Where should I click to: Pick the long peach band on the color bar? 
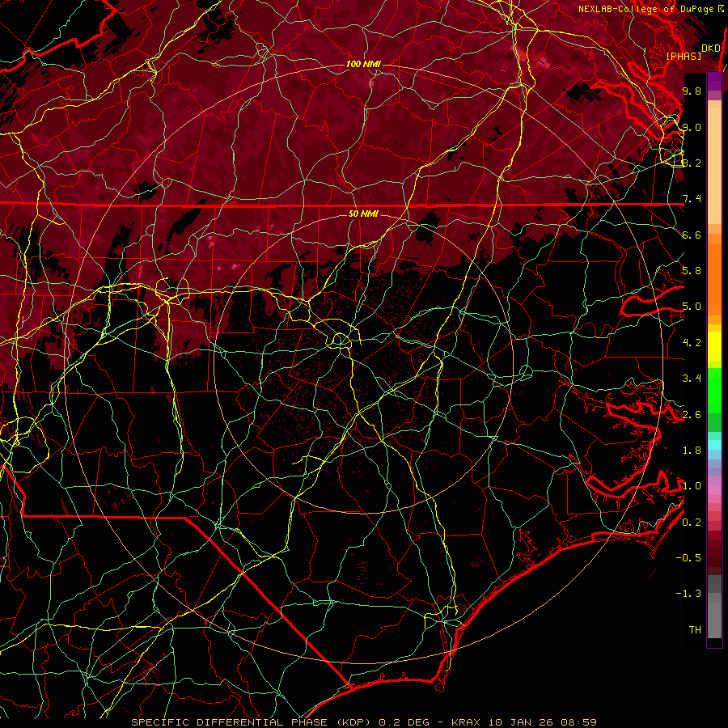[714, 167]
